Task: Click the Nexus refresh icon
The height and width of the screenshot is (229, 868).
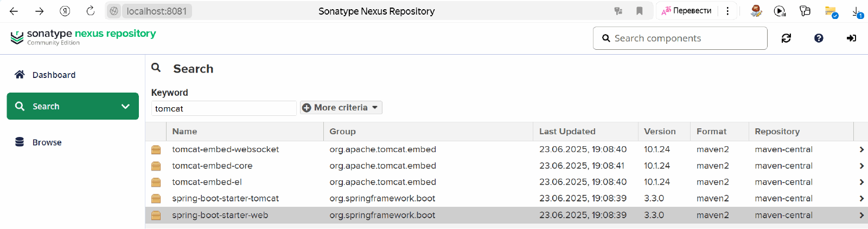Action: [786, 38]
